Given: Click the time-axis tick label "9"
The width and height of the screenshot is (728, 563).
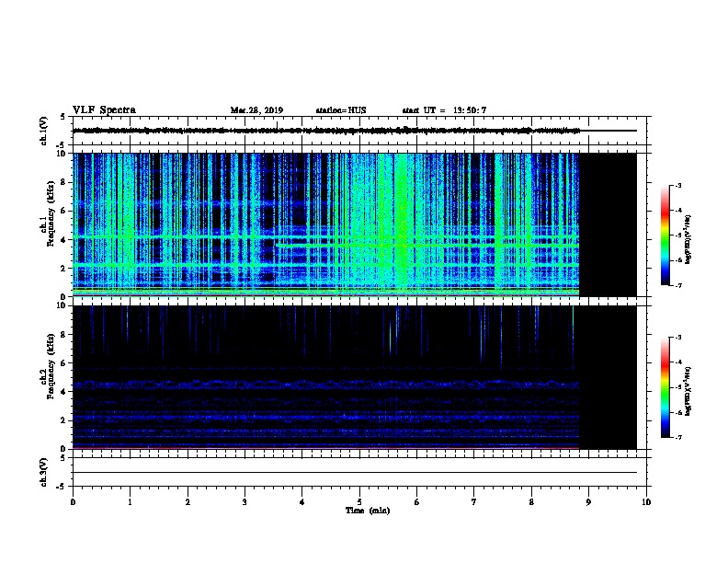Looking at the screenshot, I should pyautogui.click(x=588, y=501).
